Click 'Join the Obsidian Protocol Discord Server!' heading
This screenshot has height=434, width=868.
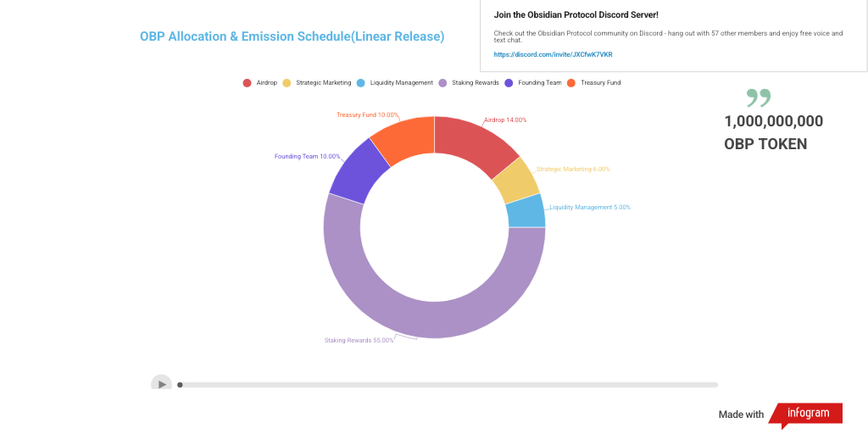576,15
